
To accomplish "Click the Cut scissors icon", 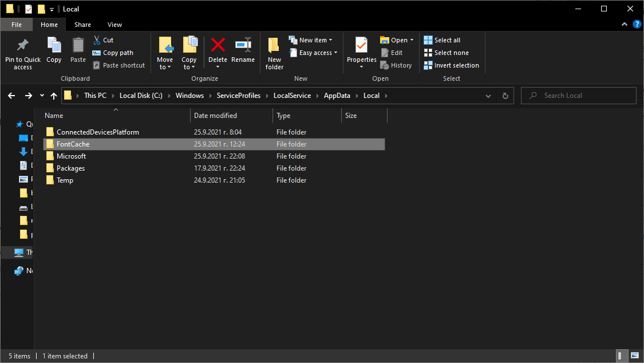I will 97,40.
